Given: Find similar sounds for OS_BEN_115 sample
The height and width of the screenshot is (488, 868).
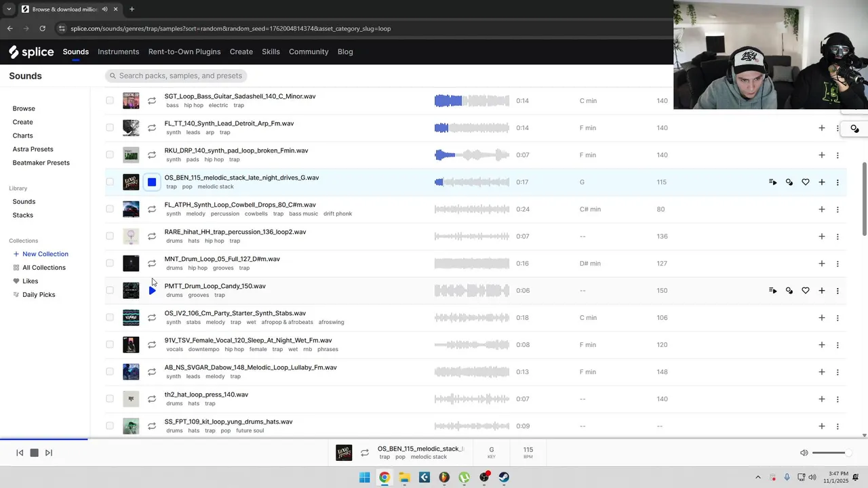Looking at the screenshot, I should coord(789,182).
